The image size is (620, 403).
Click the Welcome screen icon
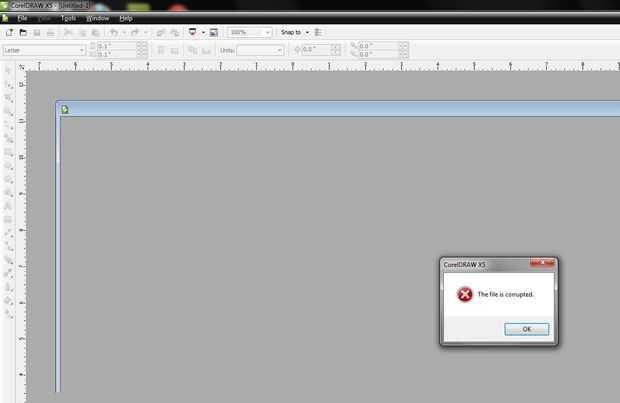pyautogui.click(x=214, y=32)
